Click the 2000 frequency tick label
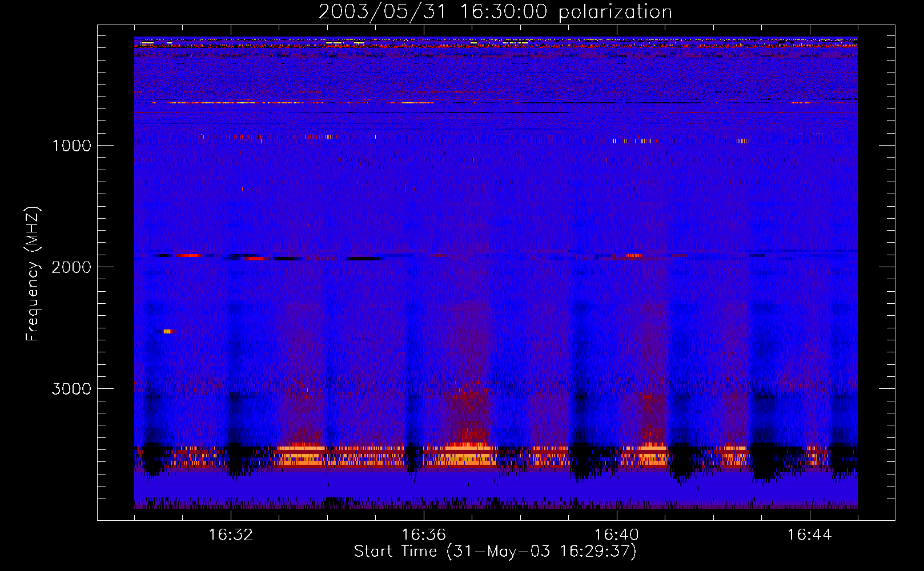This screenshot has height=571, width=924. pyautogui.click(x=71, y=267)
